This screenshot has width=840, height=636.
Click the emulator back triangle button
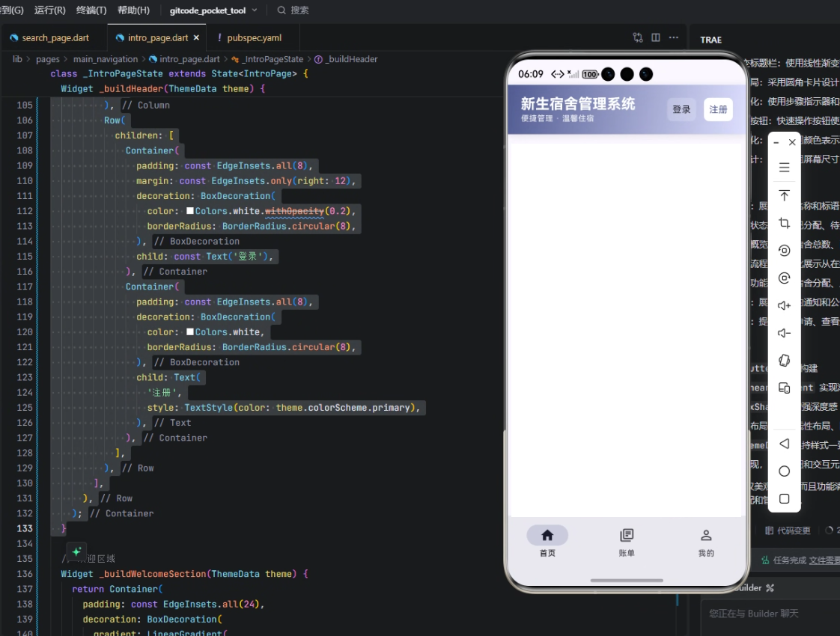pyautogui.click(x=785, y=444)
